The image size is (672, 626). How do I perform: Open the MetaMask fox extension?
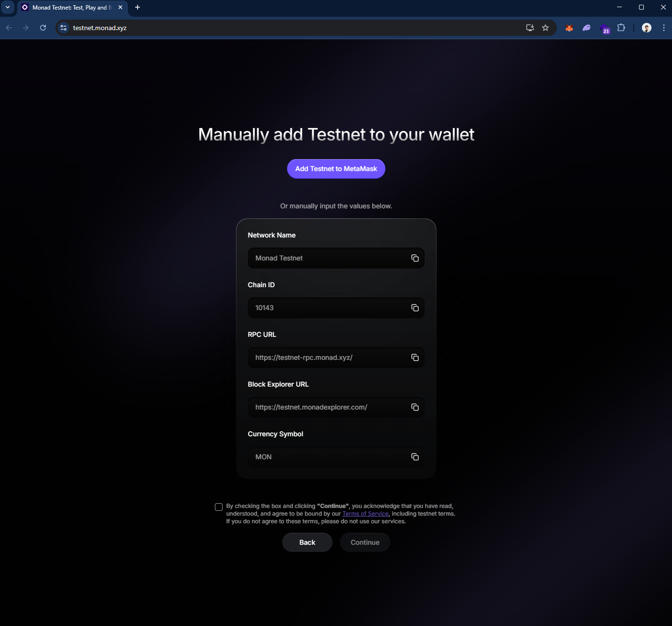569,28
